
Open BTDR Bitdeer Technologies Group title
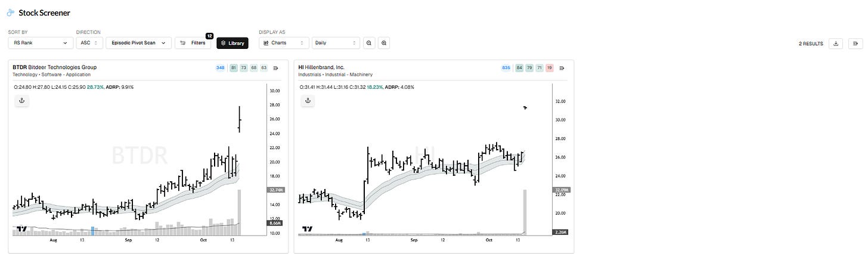[54, 67]
